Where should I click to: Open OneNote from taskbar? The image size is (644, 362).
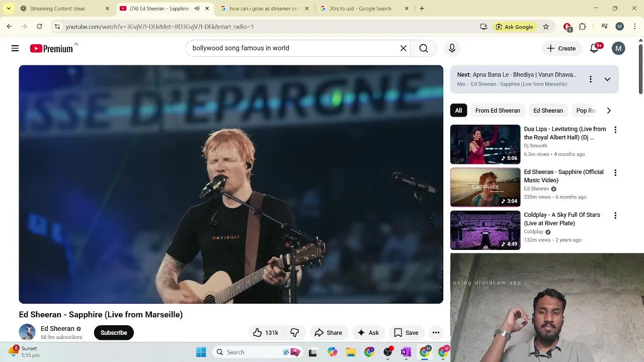(x=406, y=352)
